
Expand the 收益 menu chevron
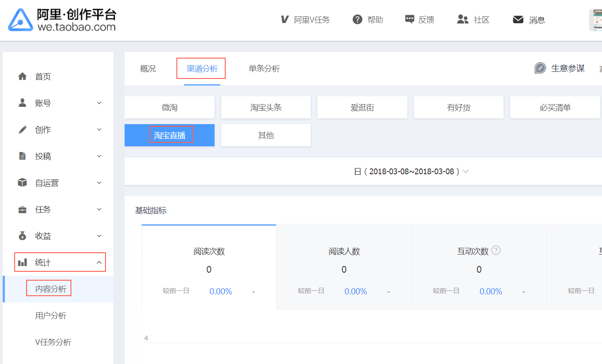click(x=99, y=236)
